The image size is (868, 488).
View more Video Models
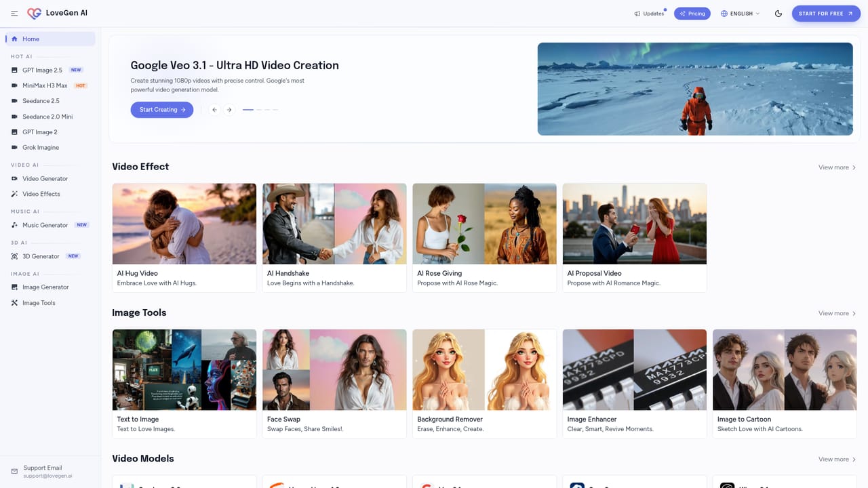tap(837, 460)
